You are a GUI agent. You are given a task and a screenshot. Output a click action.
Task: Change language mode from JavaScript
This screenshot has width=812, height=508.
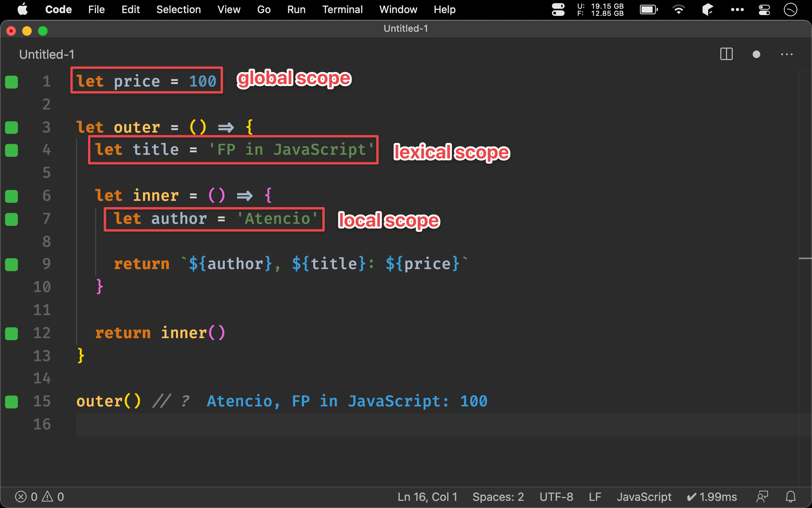(x=644, y=496)
